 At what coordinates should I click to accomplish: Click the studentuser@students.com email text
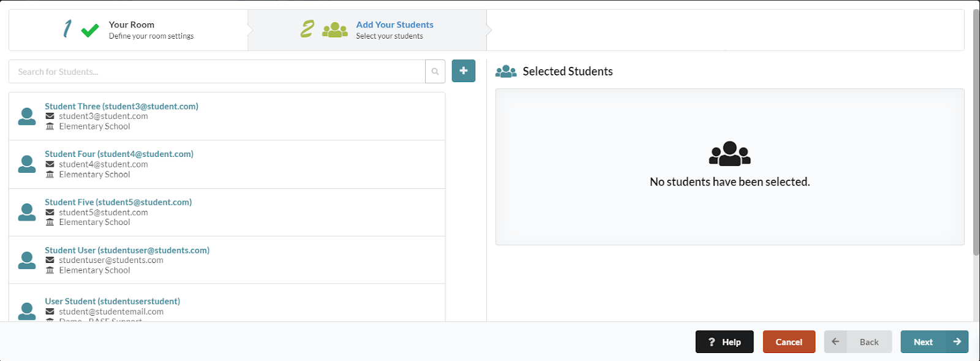click(111, 260)
